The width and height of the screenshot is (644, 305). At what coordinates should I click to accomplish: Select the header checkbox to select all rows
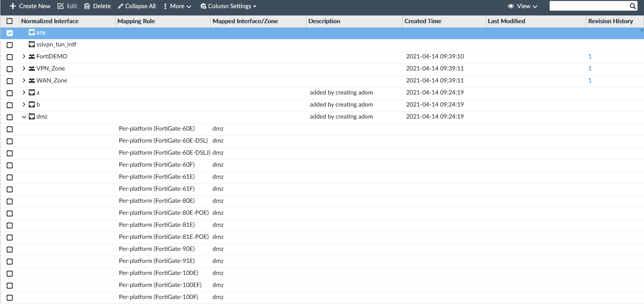pos(10,21)
